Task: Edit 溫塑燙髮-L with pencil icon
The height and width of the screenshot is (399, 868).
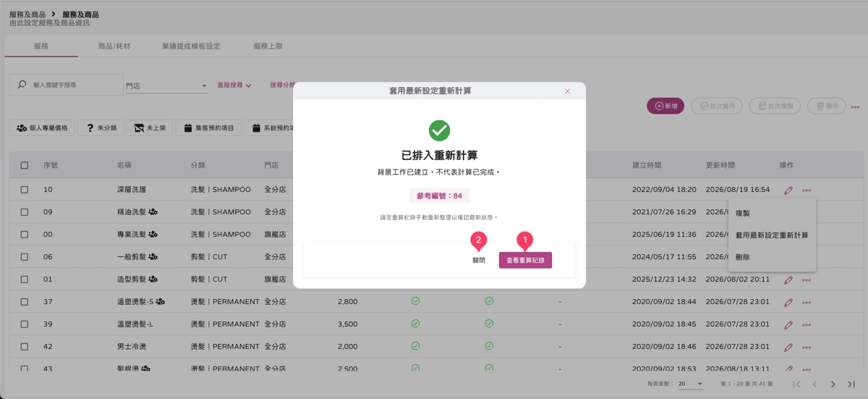Action: 788,324
